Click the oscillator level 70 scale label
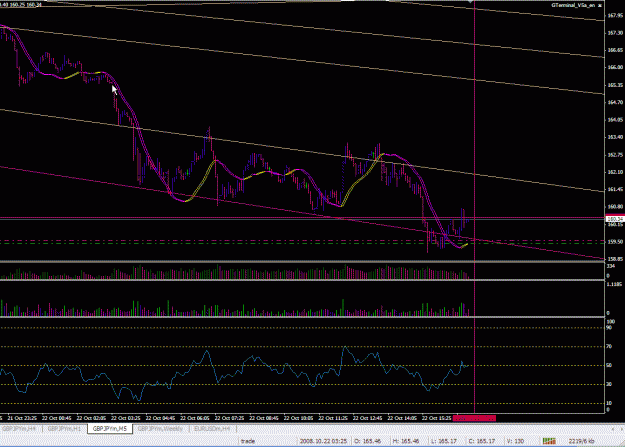625x447 pixels. [609, 347]
